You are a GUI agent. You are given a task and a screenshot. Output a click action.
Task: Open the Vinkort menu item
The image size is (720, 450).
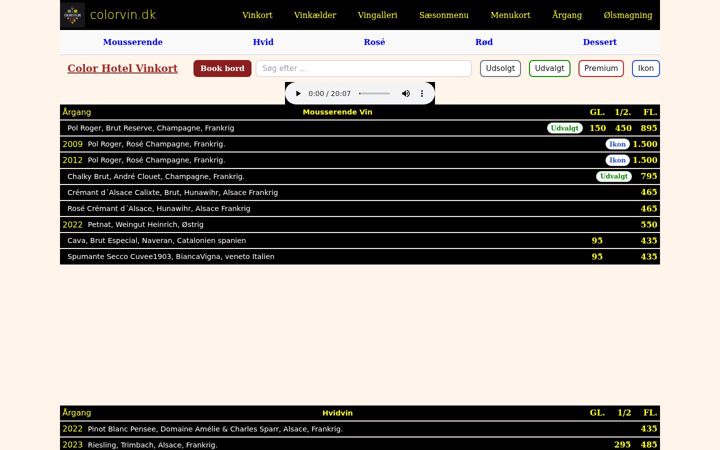tap(257, 15)
